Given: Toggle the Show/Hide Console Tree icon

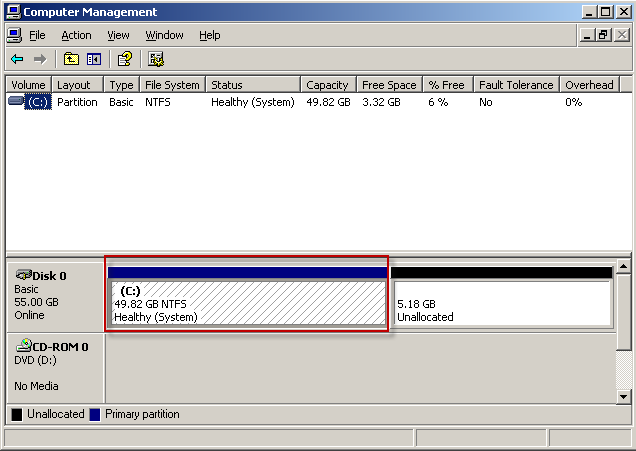Looking at the screenshot, I should click(x=94, y=60).
